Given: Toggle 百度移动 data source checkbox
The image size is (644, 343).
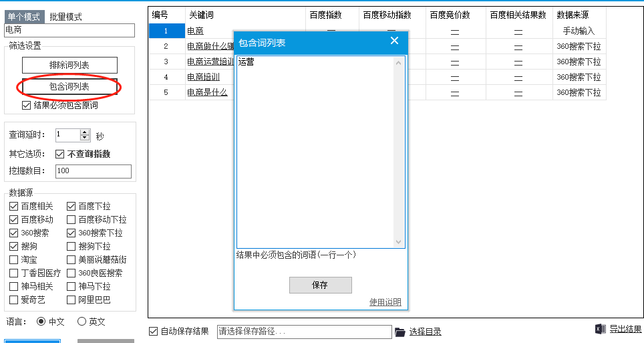Looking at the screenshot, I should tap(13, 219).
